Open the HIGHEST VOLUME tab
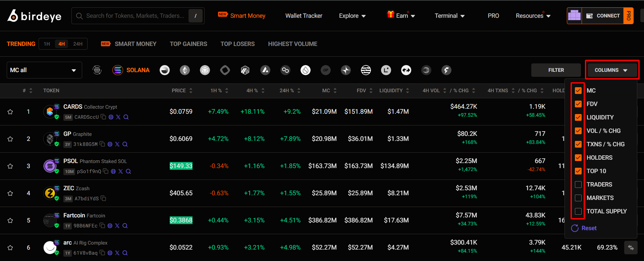 [x=292, y=44]
